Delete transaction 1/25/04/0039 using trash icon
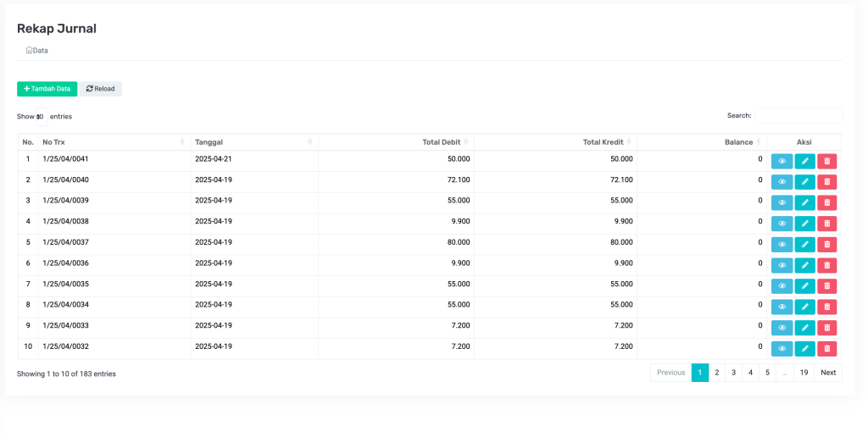The width and height of the screenshot is (868, 437). [x=826, y=202]
